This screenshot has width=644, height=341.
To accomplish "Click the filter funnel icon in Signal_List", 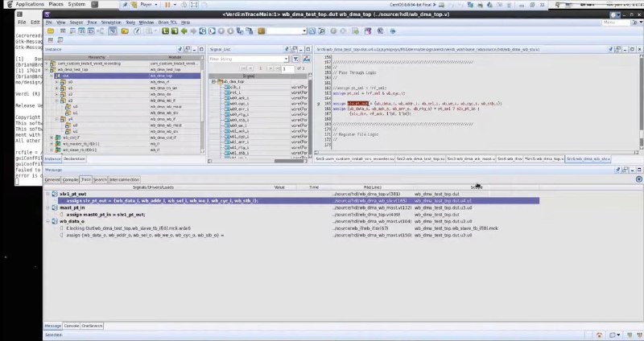I will pyautogui.click(x=295, y=59).
